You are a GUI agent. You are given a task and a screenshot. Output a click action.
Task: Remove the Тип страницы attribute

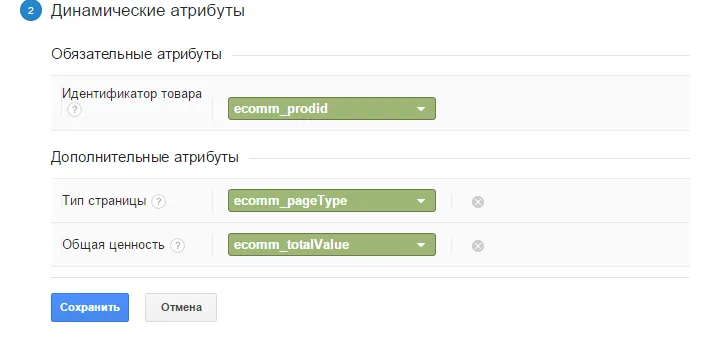coord(478,201)
